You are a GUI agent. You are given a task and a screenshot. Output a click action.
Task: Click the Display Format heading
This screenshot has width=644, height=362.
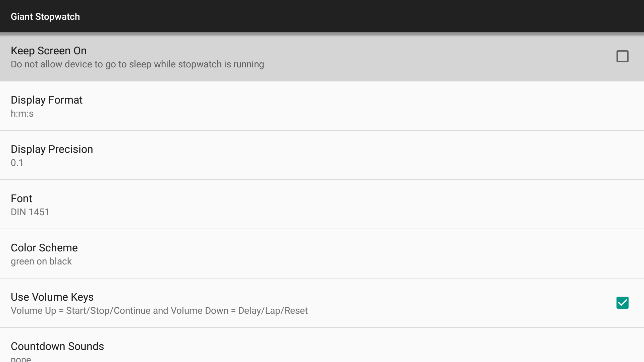tap(47, 100)
